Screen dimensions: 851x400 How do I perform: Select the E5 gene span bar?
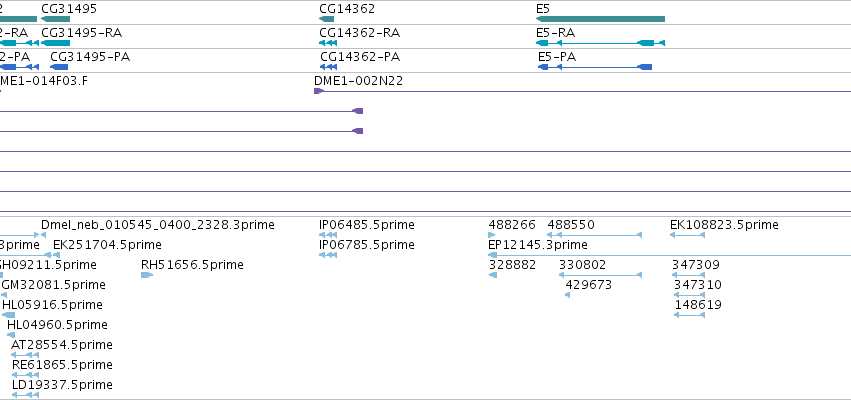(600, 19)
